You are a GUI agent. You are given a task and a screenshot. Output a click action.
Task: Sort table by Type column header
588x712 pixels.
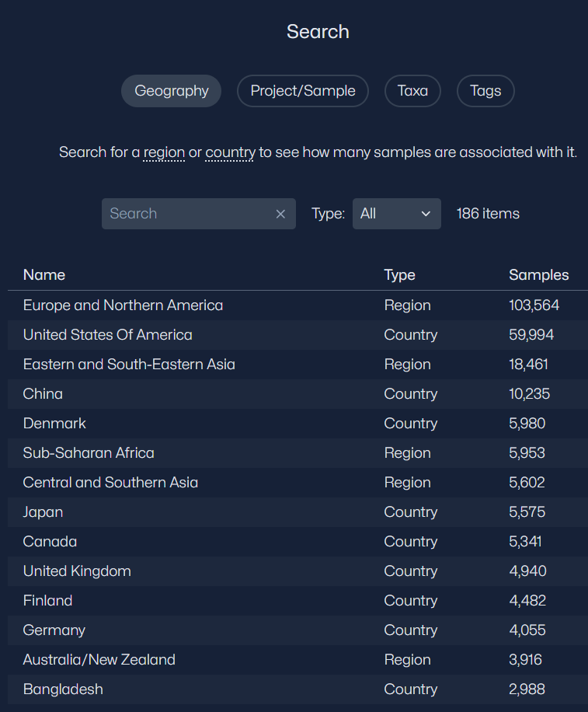(x=399, y=275)
